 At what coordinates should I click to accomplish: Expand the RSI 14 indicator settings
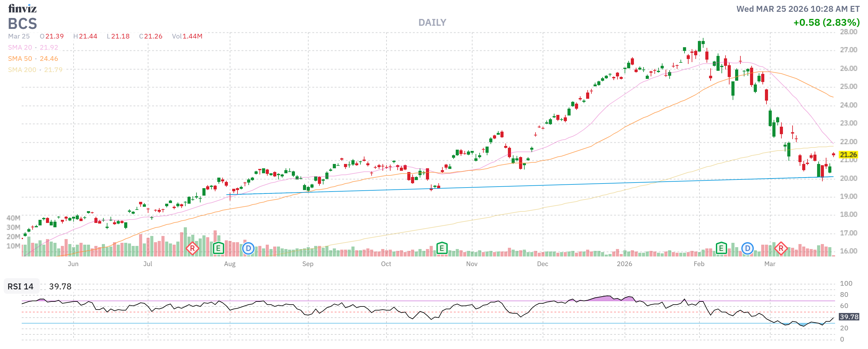click(x=20, y=287)
